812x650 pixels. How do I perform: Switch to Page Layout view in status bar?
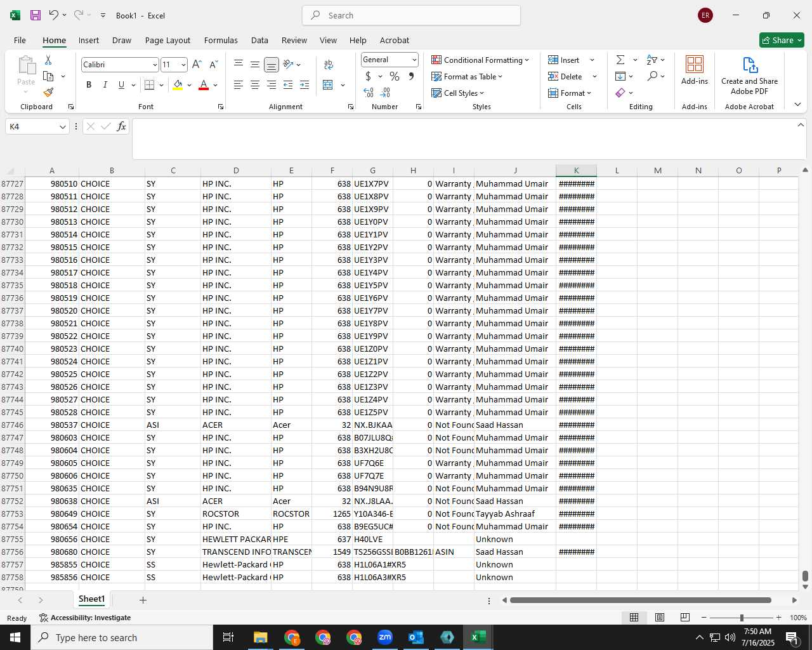(660, 618)
